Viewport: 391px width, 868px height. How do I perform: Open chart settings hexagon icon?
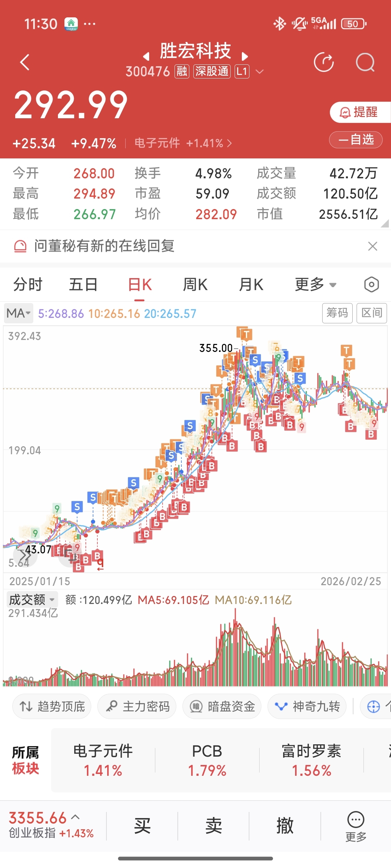pyautogui.click(x=371, y=285)
